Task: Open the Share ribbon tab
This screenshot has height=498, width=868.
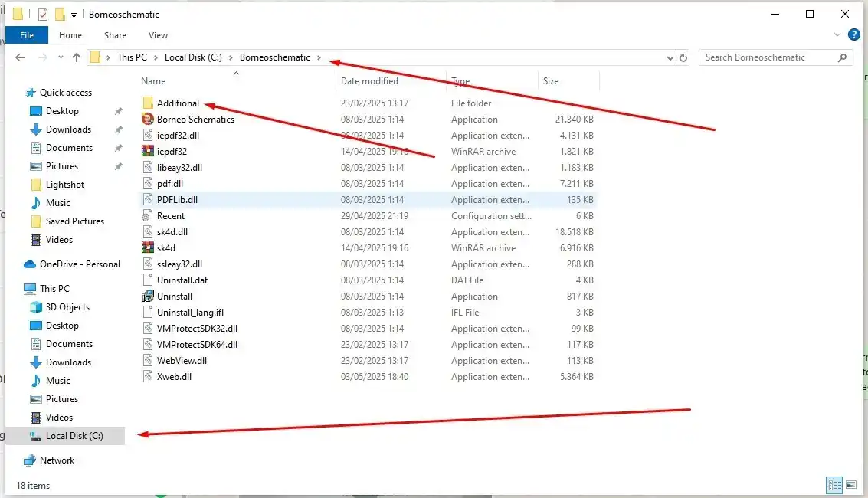Action: coord(115,35)
